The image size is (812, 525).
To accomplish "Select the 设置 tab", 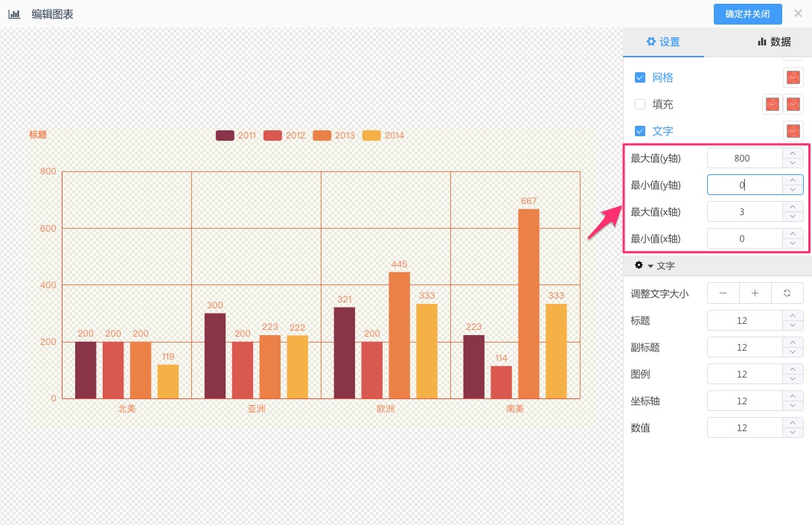I will click(x=663, y=42).
